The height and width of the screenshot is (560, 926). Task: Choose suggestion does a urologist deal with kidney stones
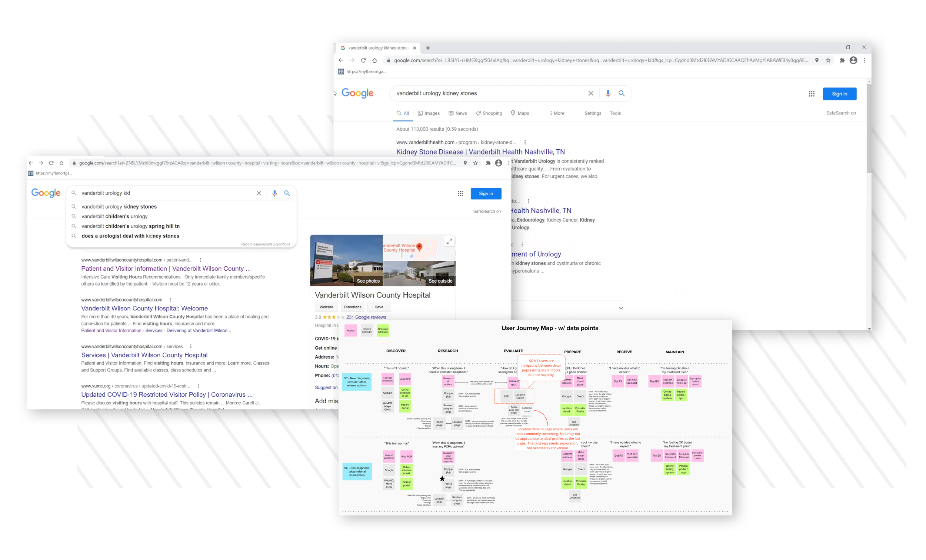130,236
